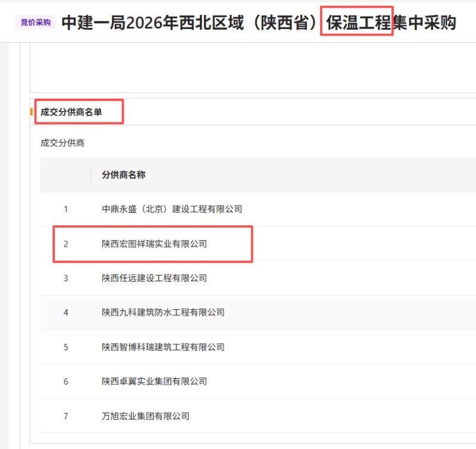Screen dimensions: 476x449
Task: Click the 成交分供商 label
Action: (62, 143)
